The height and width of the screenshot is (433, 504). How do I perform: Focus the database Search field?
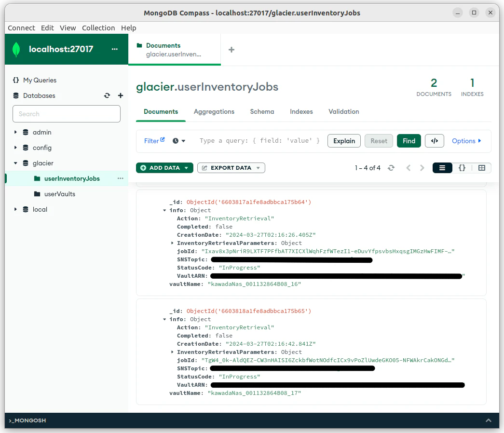point(67,114)
